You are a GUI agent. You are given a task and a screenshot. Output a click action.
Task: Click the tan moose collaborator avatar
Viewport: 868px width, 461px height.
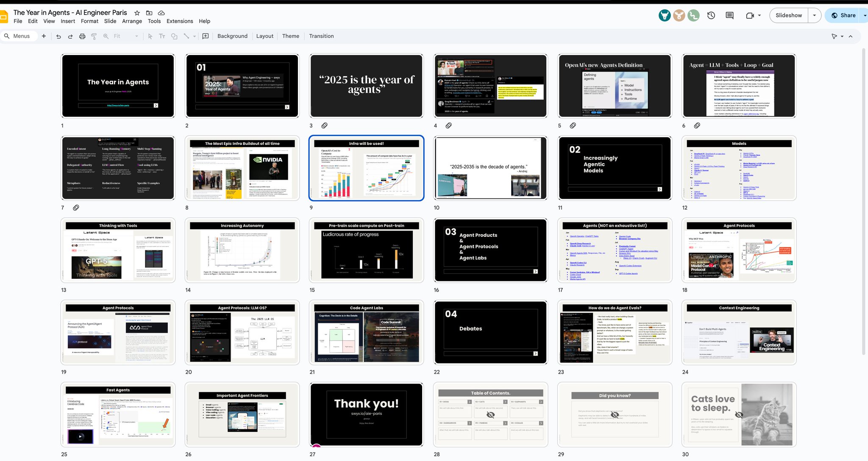point(679,15)
